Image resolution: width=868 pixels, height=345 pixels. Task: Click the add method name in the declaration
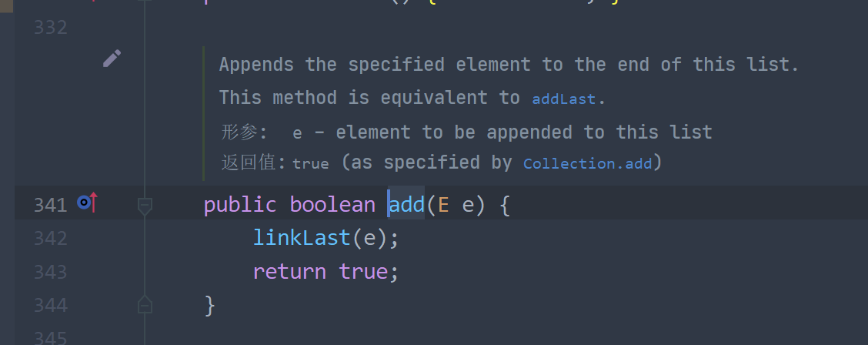[x=407, y=206]
